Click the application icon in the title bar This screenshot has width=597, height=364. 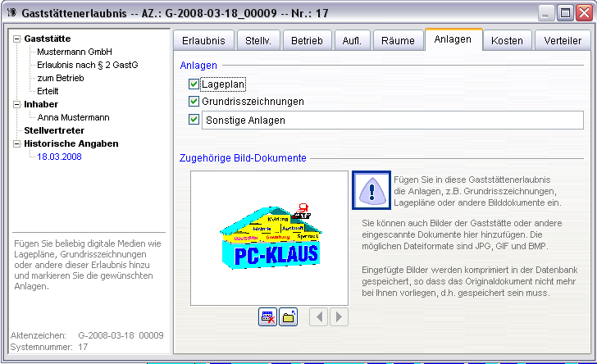11,13
